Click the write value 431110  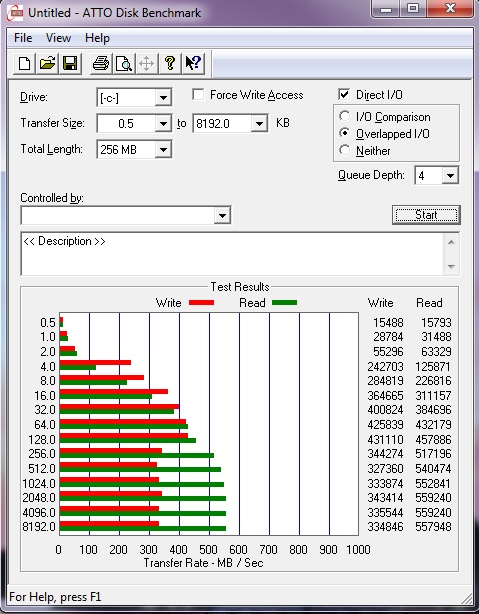385,439
